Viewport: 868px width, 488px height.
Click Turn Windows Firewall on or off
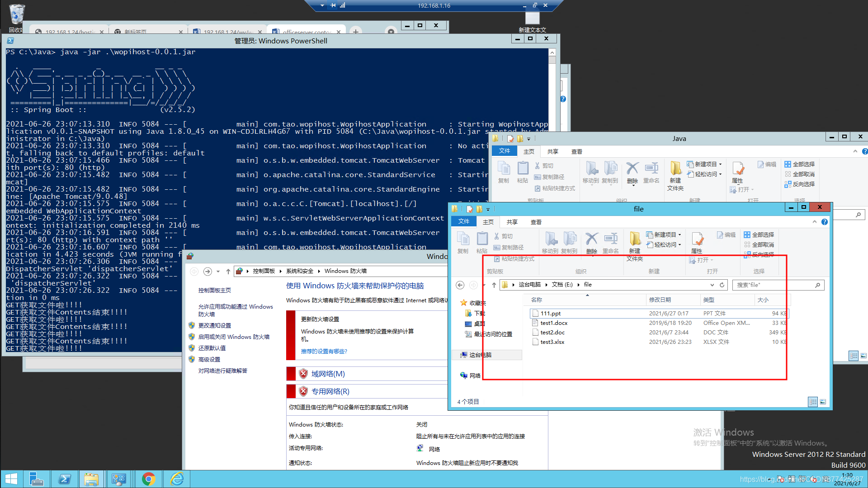(x=234, y=337)
